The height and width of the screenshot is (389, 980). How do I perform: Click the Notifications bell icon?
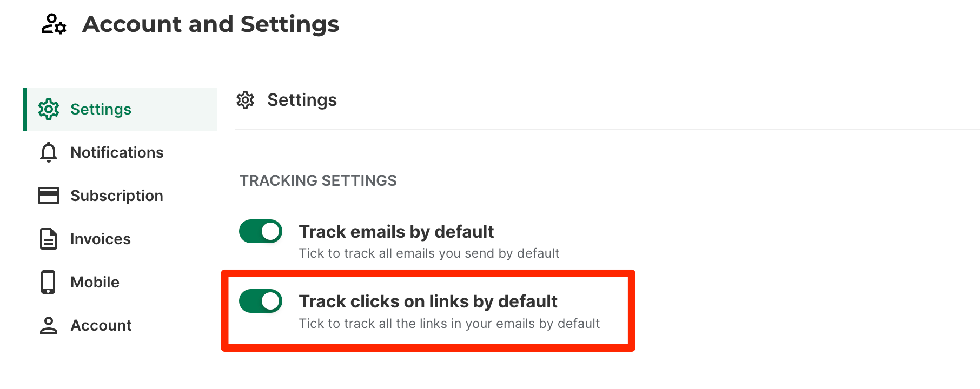click(x=49, y=152)
